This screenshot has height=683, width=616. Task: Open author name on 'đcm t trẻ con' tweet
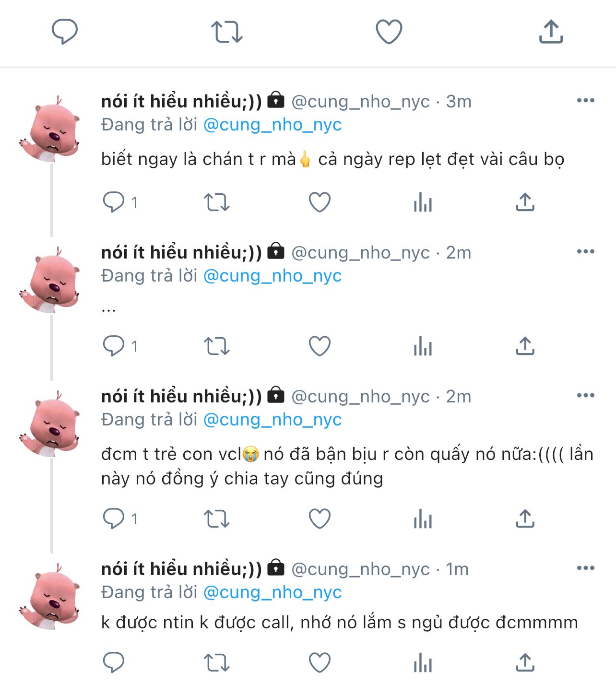(x=181, y=396)
